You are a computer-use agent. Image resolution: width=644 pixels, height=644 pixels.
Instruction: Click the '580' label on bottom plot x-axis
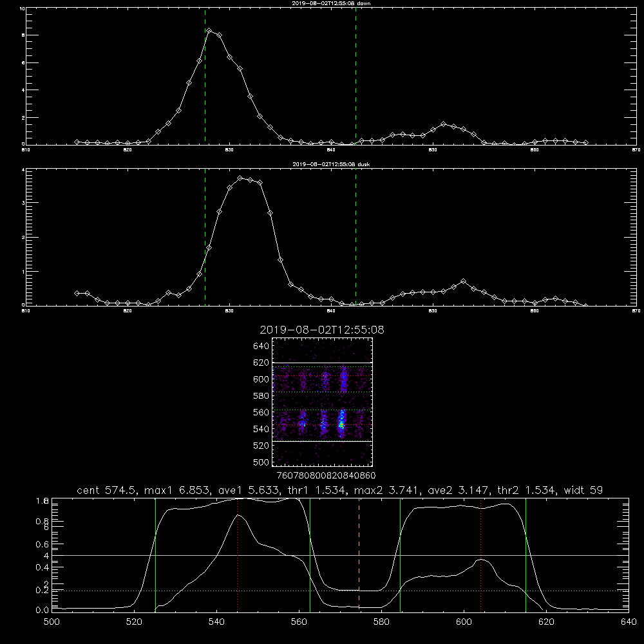[x=381, y=622]
